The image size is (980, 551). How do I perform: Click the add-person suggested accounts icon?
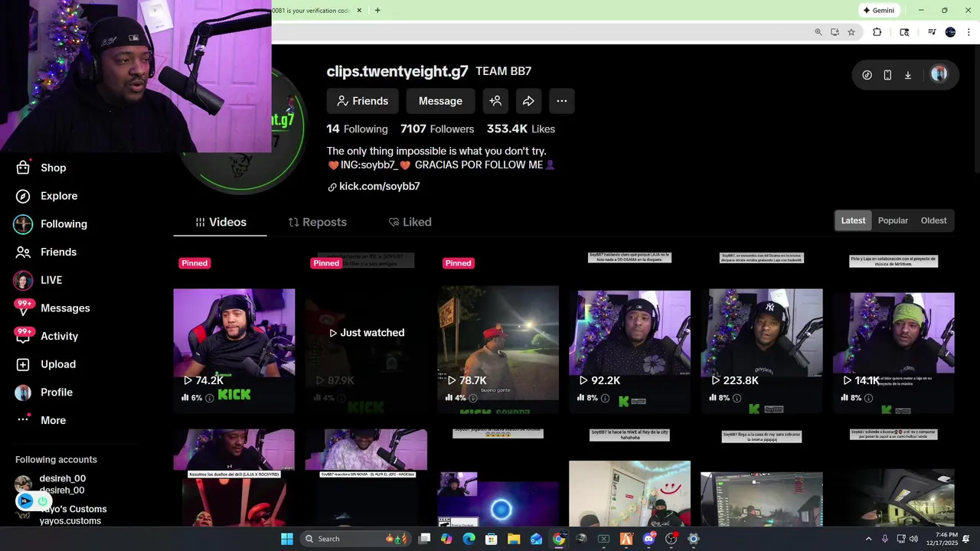coord(495,101)
